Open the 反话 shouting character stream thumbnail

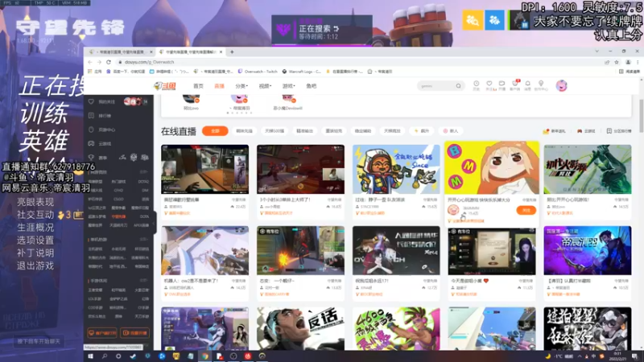point(300,329)
